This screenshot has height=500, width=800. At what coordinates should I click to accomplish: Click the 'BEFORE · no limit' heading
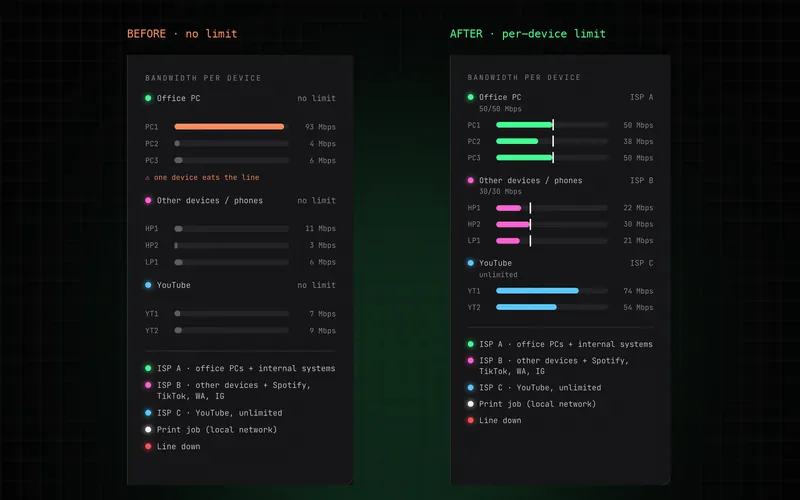[x=182, y=34]
